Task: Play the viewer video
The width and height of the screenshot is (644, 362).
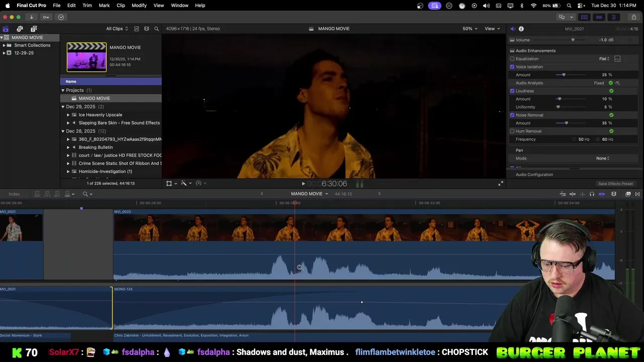Action: click(x=303, y=184)
